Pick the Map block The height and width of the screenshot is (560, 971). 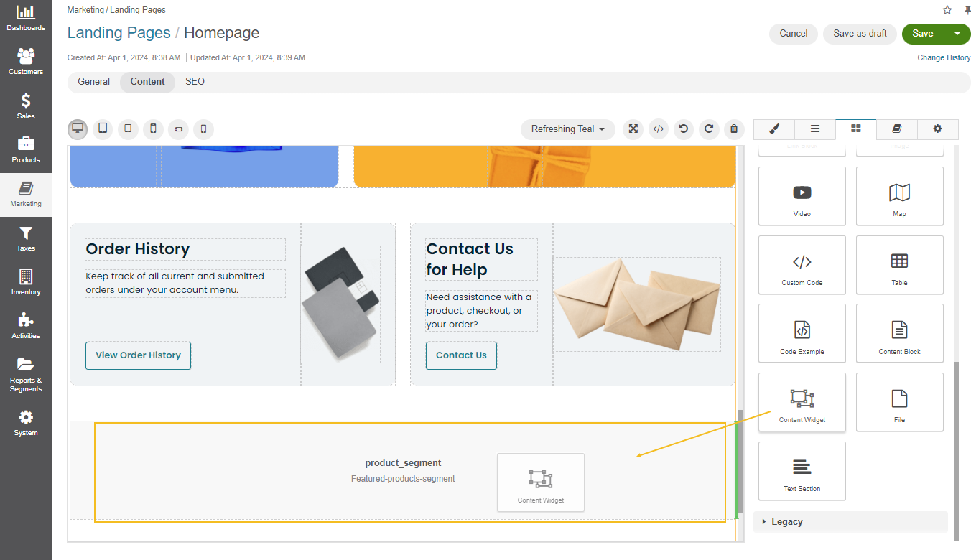(x=900, y=197)
